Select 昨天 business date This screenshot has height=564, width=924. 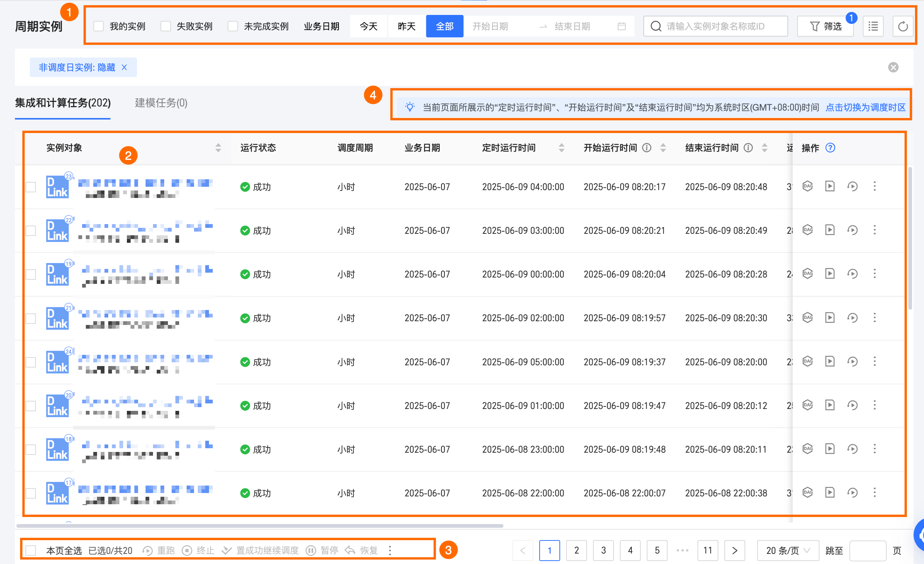(x=406, y=26)
